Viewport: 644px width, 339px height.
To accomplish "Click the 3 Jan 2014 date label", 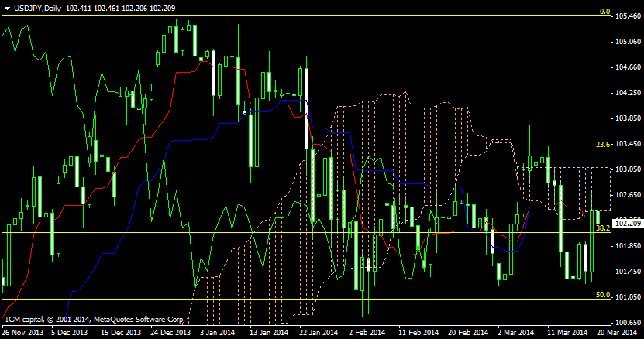I will pos(218,333).
